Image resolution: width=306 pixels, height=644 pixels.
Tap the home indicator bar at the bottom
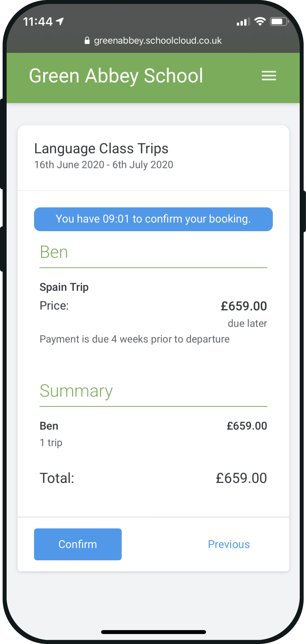click(153, 632)
